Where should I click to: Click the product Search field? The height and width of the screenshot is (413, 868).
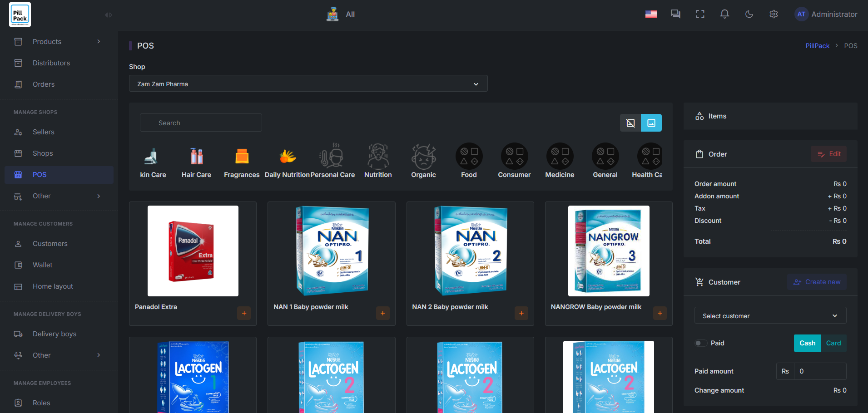pyautogui.click(x=201, y=123)
